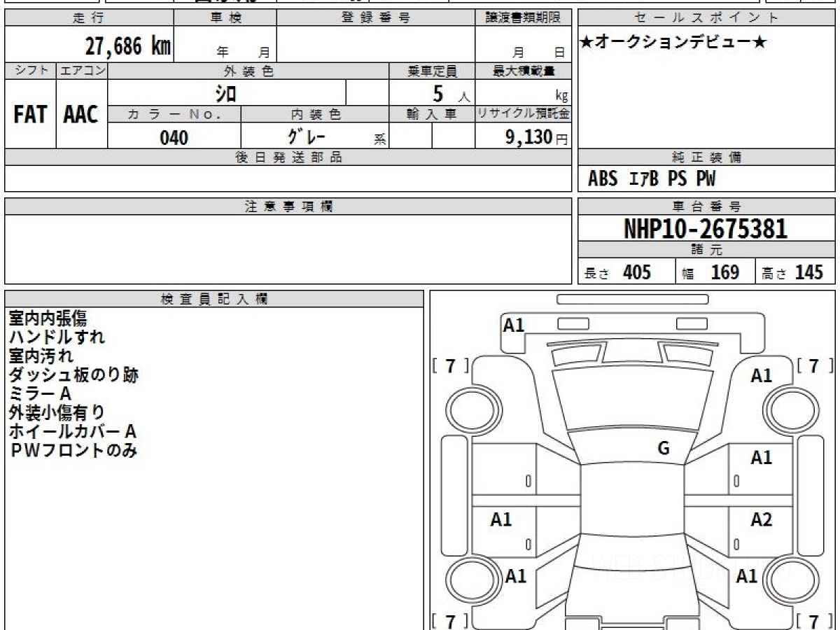Select chassis number NHP10-2675381
The height and width of the screenshot is (630, 840).
[706, 229]
